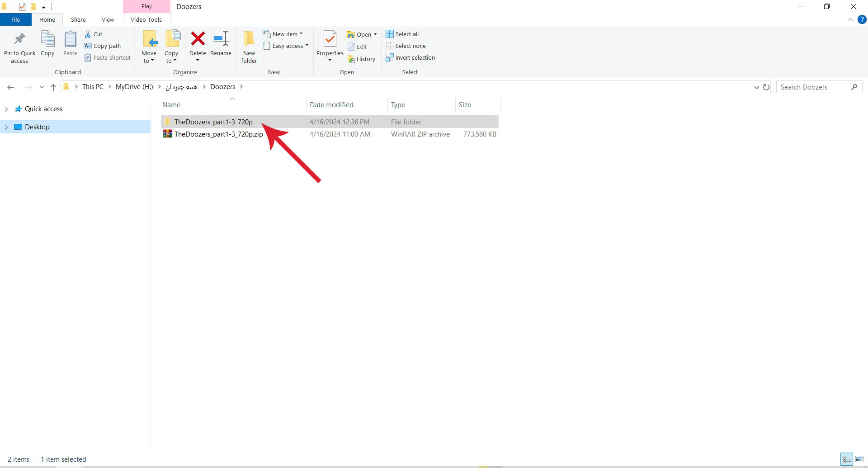The width and height of the screenshot is (868, 468).
Task: Open the New item dropdown
Action: point(283,34)
